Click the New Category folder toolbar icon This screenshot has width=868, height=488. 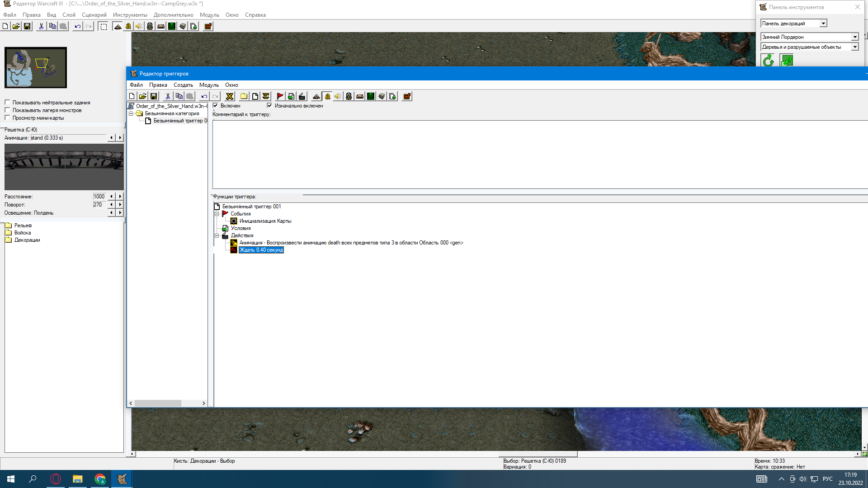pyautogui.click(x=244, y=96)
